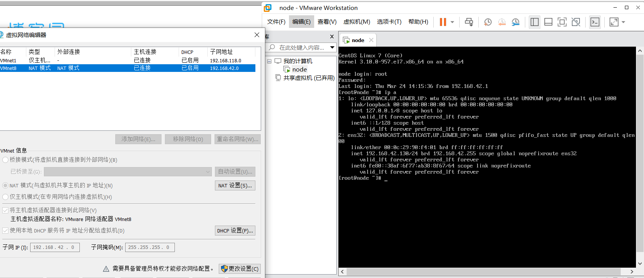This screenshot has width=644, height=278.
Task: Click the 虚拟网络编辑器 title globe icon
Action: click(2, 35)
